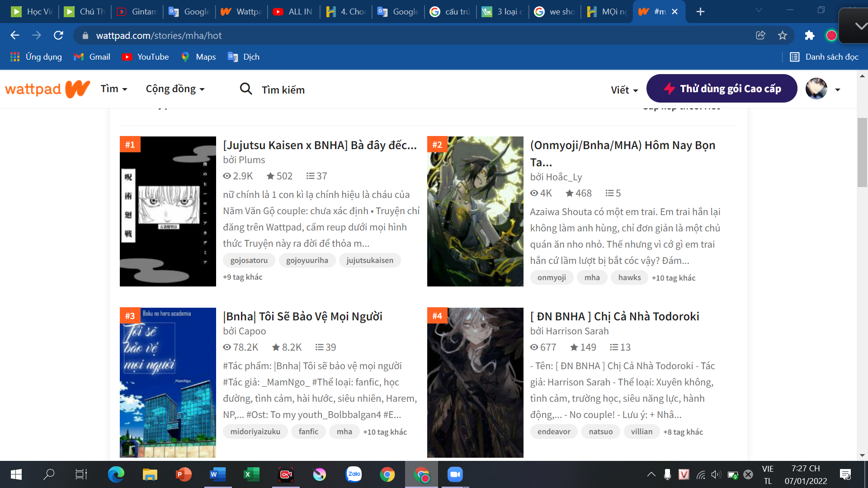Click the share page icon in address bar

point(760,35)
